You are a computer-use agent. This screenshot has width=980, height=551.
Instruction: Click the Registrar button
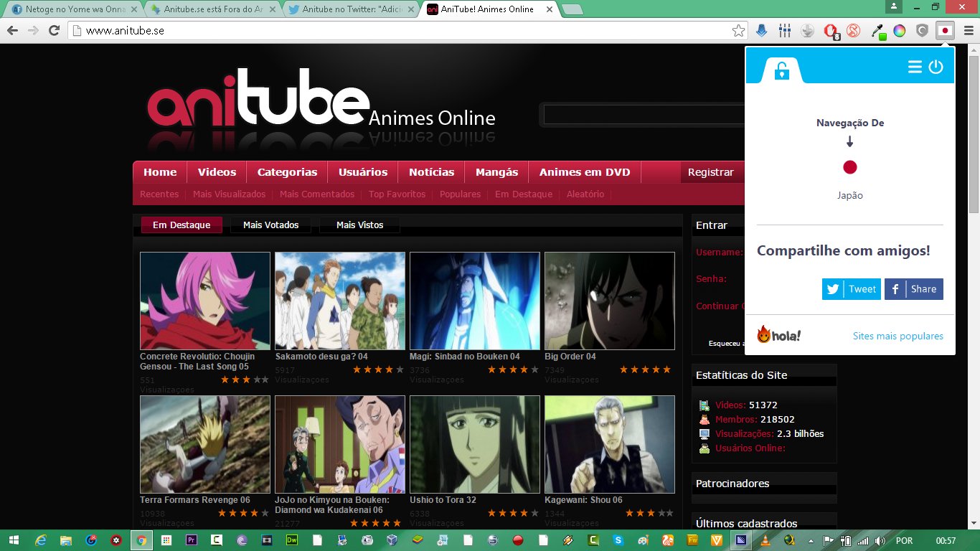click(x=711, y=172)
